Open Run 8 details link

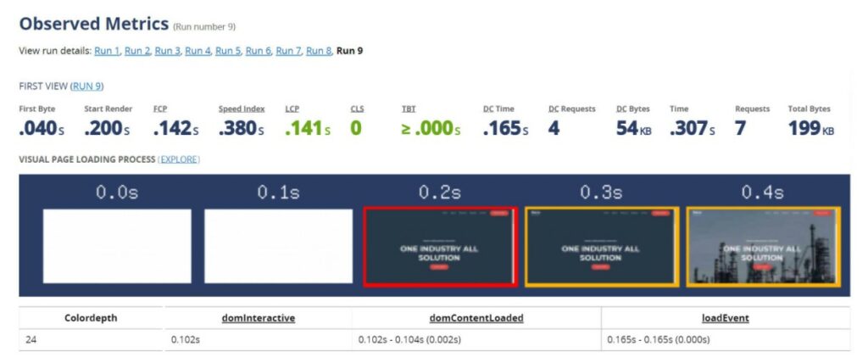point(319,51)
